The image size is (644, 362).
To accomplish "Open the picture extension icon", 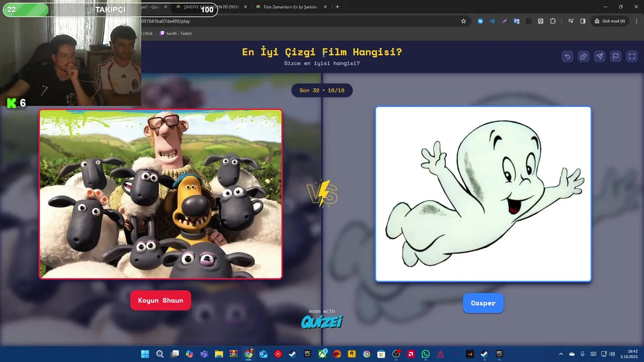I will tap(528, 21).
